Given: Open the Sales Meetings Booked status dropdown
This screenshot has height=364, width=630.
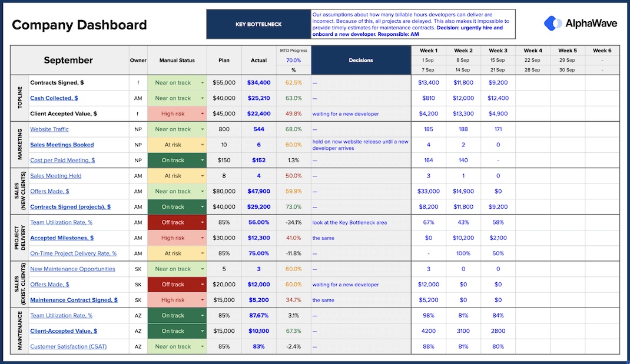Looking at the screenshot, I should pos(202,145).
